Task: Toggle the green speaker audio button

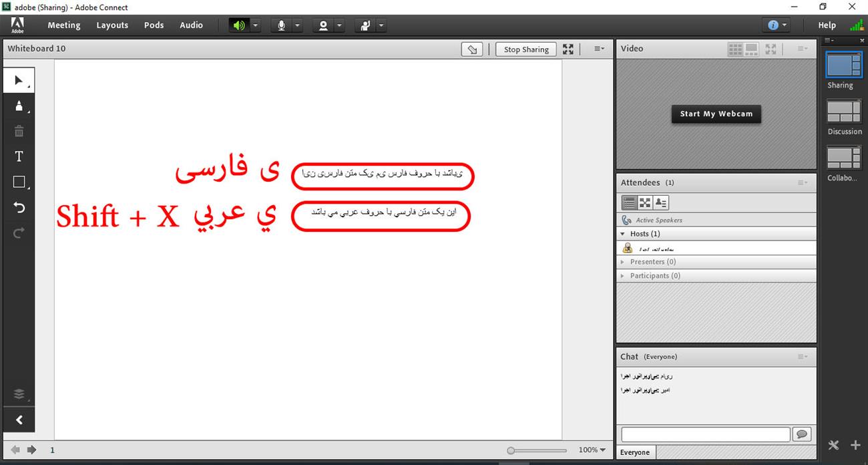Action: click(239, 25)
